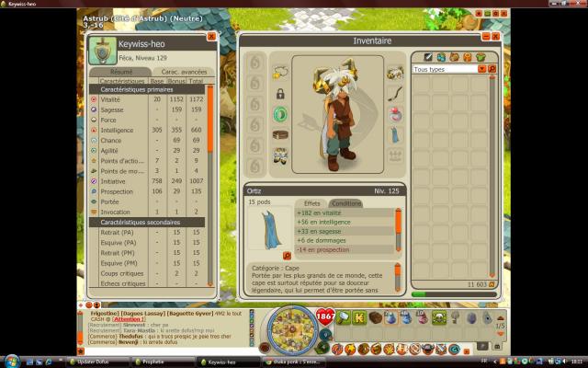Image resolution: width=588 pixels, height=368 pixels.
Task: Use the hammer item in shortcut bar
Action: (343, 317)
